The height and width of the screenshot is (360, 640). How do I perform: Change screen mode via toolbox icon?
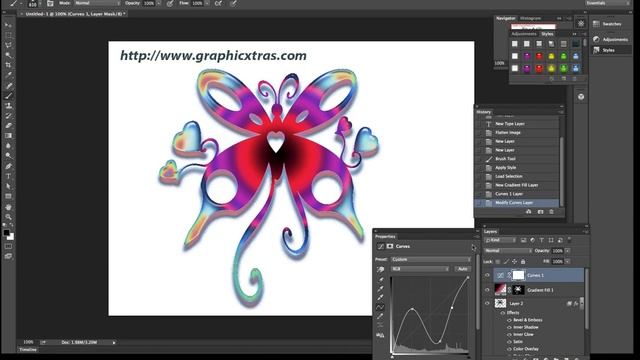[x=8, y=256]
